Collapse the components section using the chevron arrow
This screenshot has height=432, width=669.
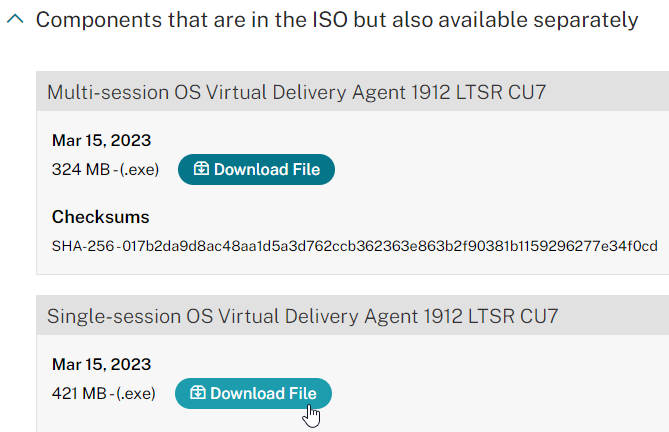pyautogui.click(x=15, y=19)
